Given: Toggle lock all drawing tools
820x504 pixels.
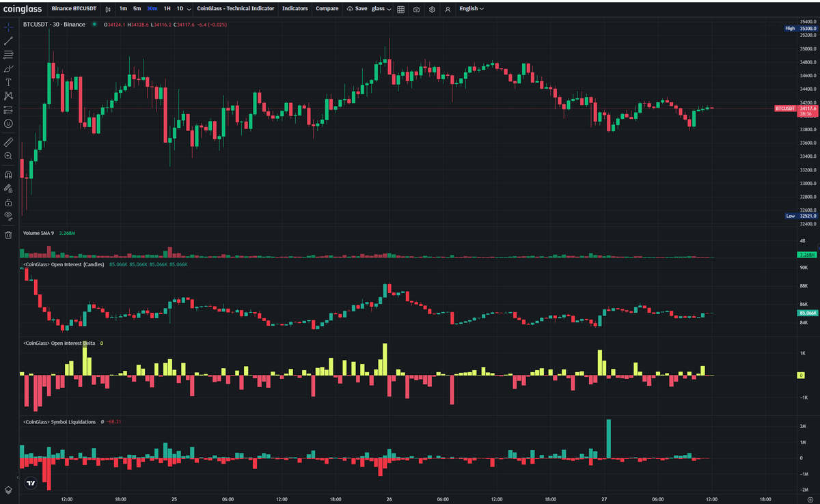Looking at the screenshot, I should 8,202.
